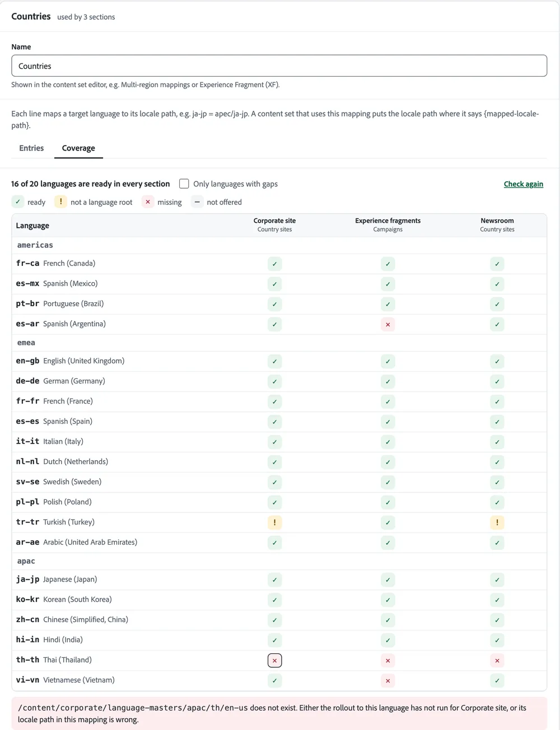This screenshot has width=560, height=730.
Task: Click Newsroom column header
Action: 497,224
